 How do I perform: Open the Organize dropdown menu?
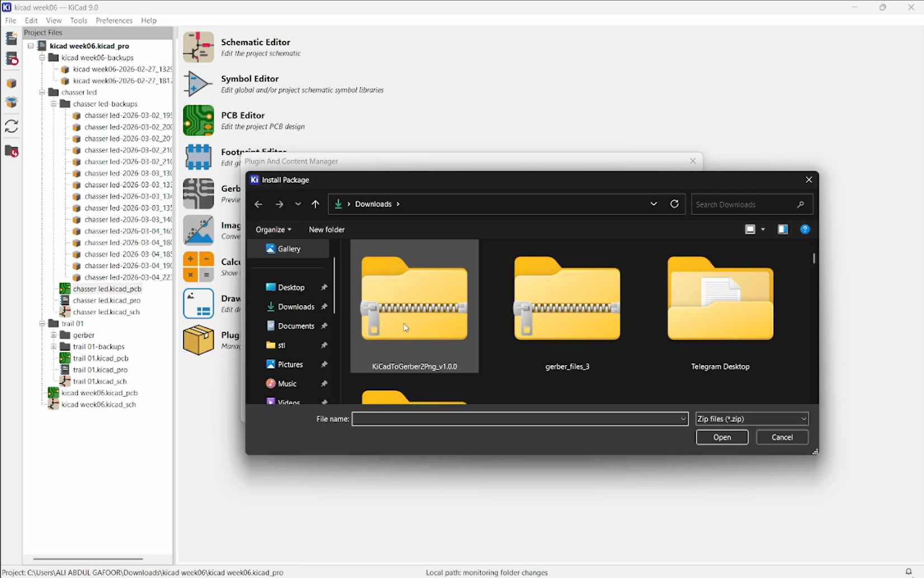pos(274,230)
